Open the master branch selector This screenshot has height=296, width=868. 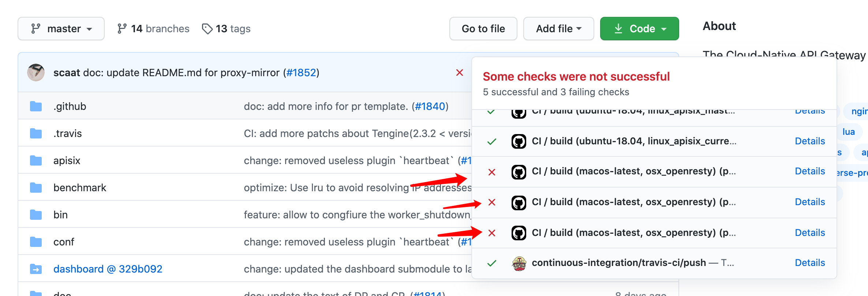(x=61, y=28)
